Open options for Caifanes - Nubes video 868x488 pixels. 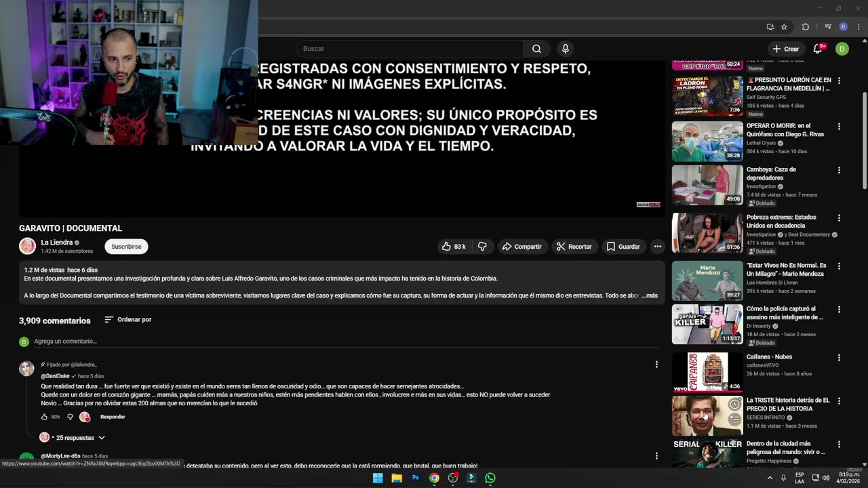839,358
